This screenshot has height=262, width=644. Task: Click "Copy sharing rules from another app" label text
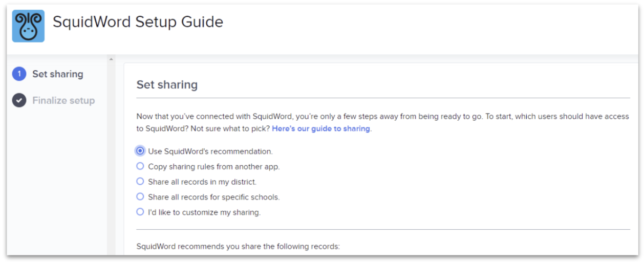pyautogui.click(x=213, y=166)
